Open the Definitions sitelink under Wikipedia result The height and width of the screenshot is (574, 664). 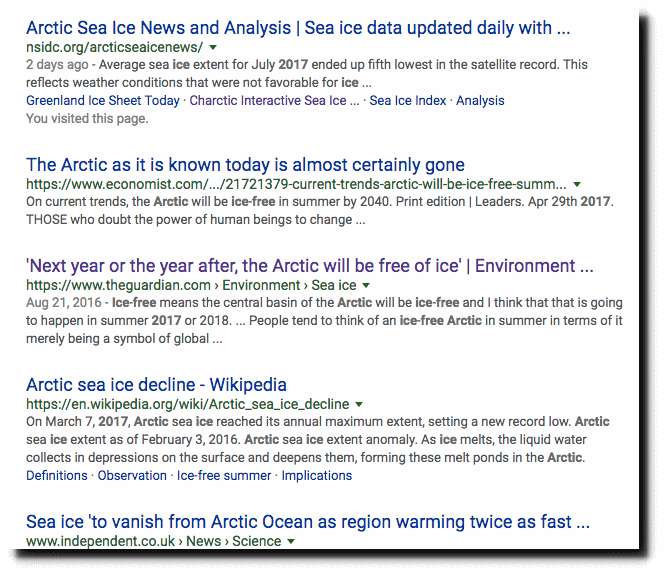click(57, 475)
